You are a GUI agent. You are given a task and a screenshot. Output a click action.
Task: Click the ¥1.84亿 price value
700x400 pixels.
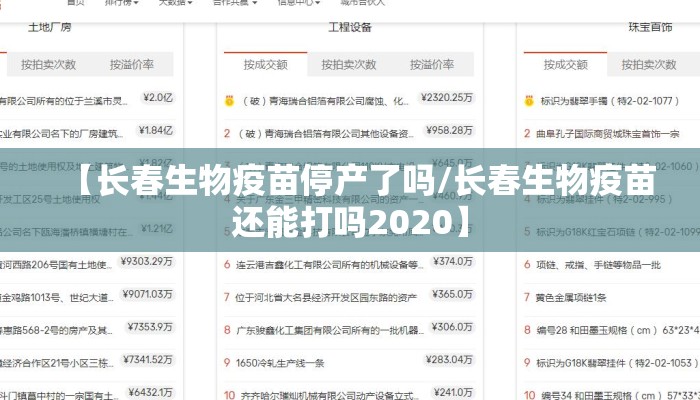coord(155,130)
